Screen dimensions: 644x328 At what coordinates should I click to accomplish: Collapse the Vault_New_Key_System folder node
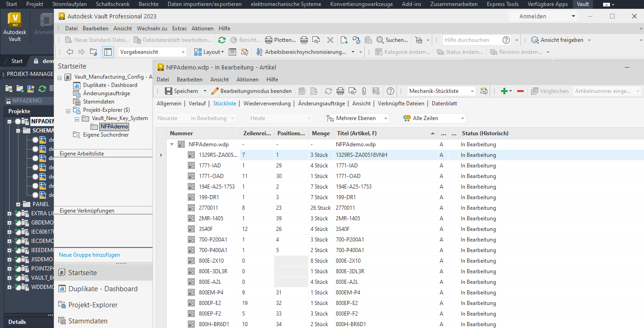76,118
